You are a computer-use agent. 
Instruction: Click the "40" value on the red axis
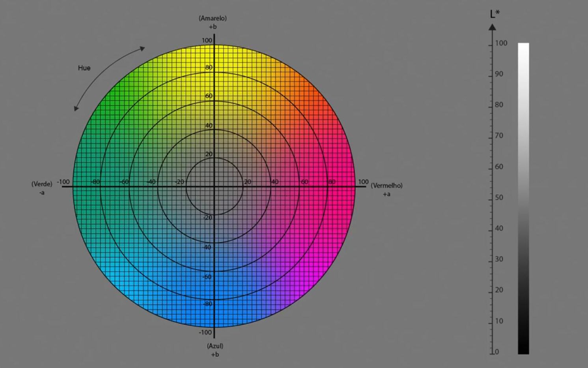pos(275,182)
